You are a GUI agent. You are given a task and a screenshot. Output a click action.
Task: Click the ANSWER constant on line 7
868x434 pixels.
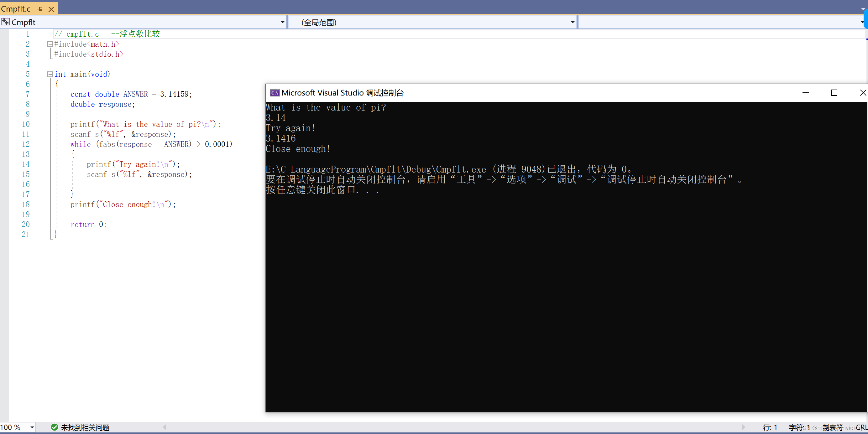(x=135, y=94)
